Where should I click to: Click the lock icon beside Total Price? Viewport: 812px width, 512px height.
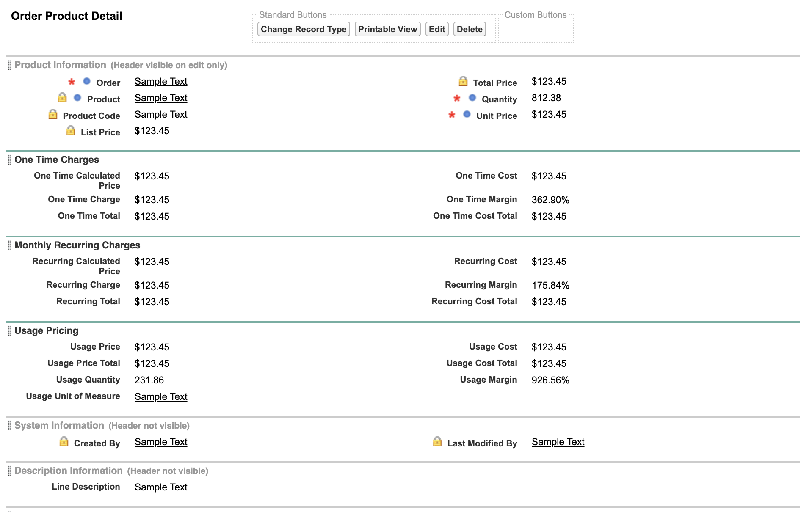463,81
